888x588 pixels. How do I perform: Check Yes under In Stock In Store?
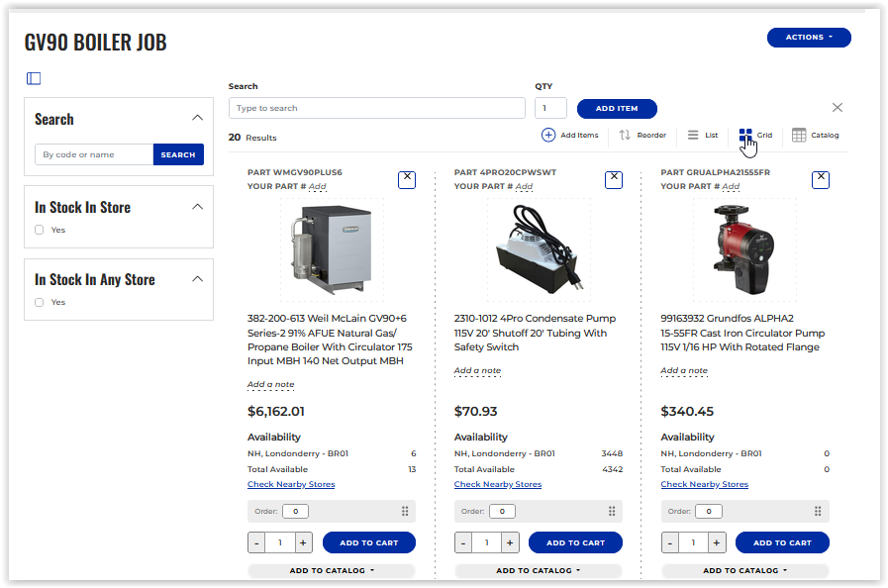[x=39, y=230]
